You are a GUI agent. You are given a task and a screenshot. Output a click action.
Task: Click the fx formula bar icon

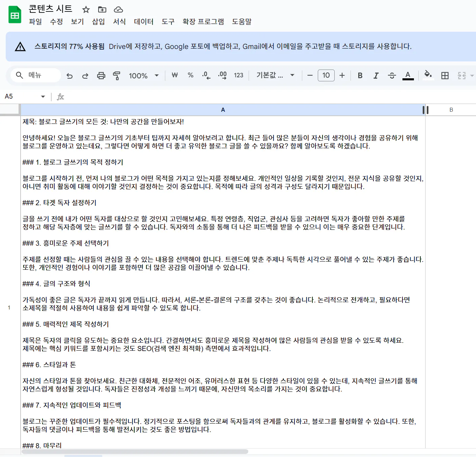pyautogui.click(x=60, y=97)
